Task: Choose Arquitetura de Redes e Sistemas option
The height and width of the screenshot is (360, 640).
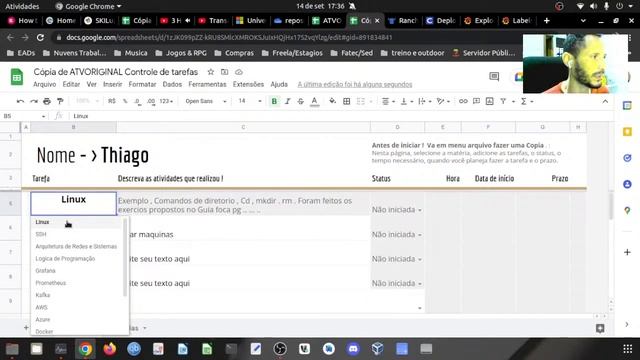Action: [76, 247]
